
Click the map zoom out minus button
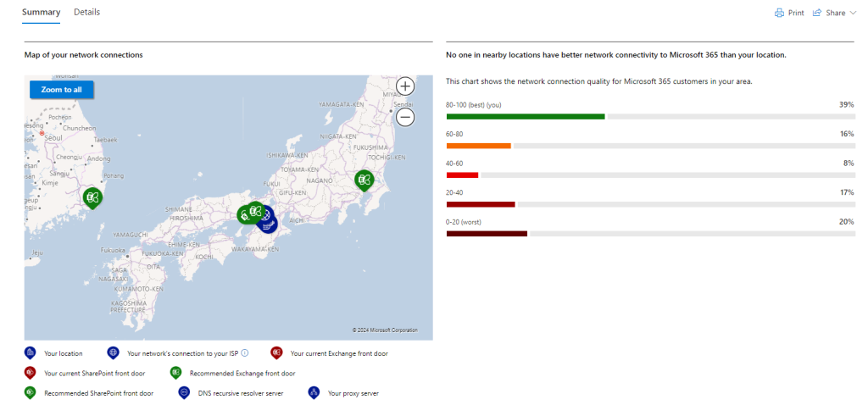pos(406,117)
